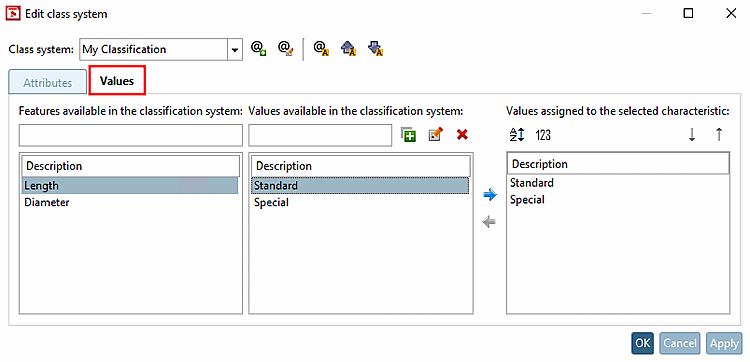Click the add class system icon
The width and height of the screenshot is (750, 362).
[259, 48]
